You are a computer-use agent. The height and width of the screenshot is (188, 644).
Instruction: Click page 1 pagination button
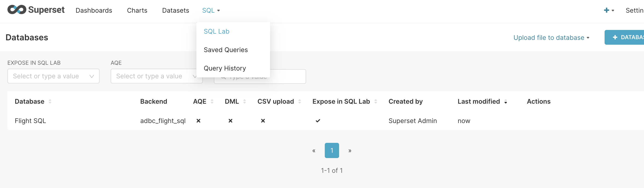coord(332,150)
